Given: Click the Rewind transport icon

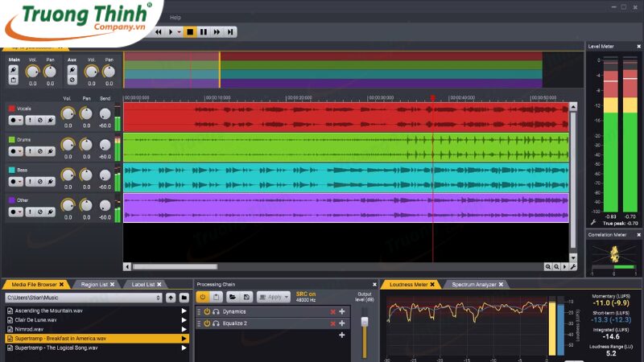Looking at the screenshot, I should tap(159, 32).
